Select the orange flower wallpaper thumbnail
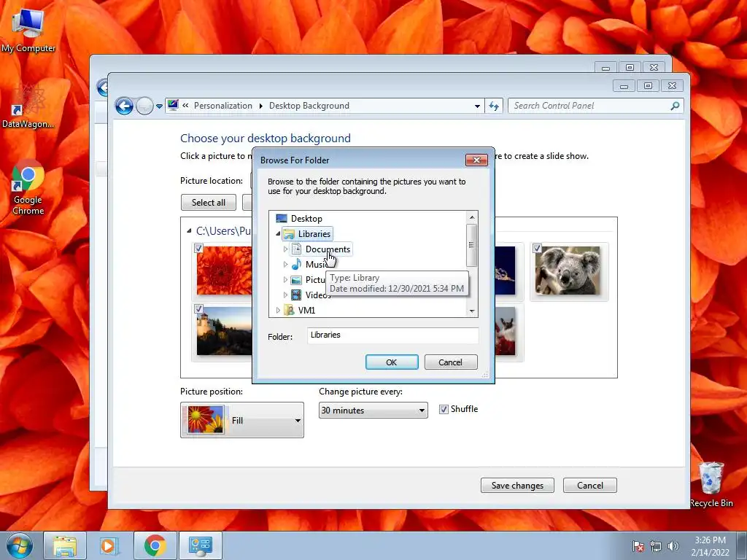Screen dimensions: 747x560 point(225,270)
